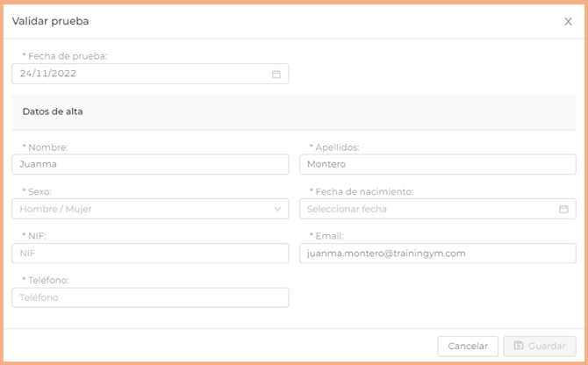
Task: Click into the NIF input field
Action: pyautogui.click(x=150, y=254)
